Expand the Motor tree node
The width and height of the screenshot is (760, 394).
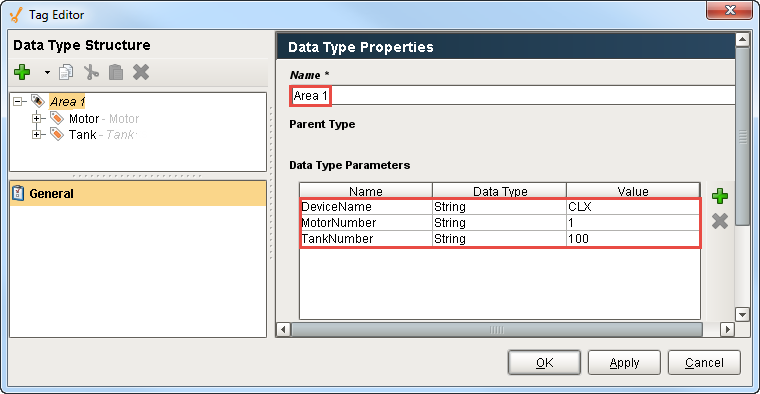[x=36, y=118]
